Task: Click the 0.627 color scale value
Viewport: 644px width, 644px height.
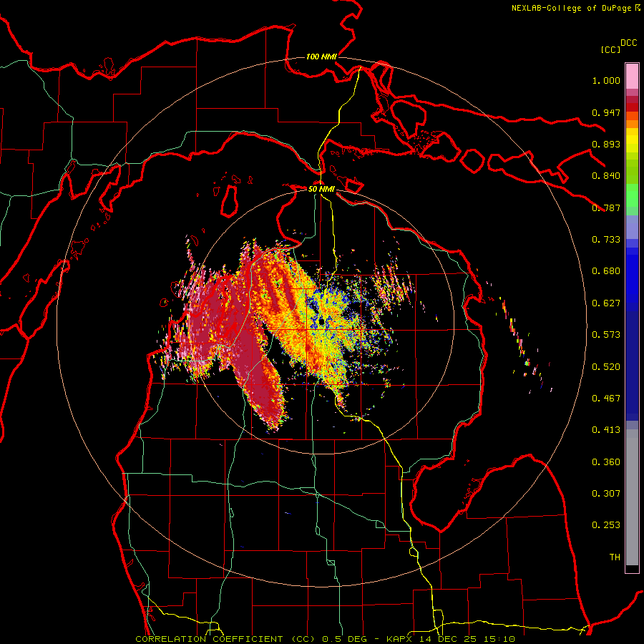Action: point(606,303)
